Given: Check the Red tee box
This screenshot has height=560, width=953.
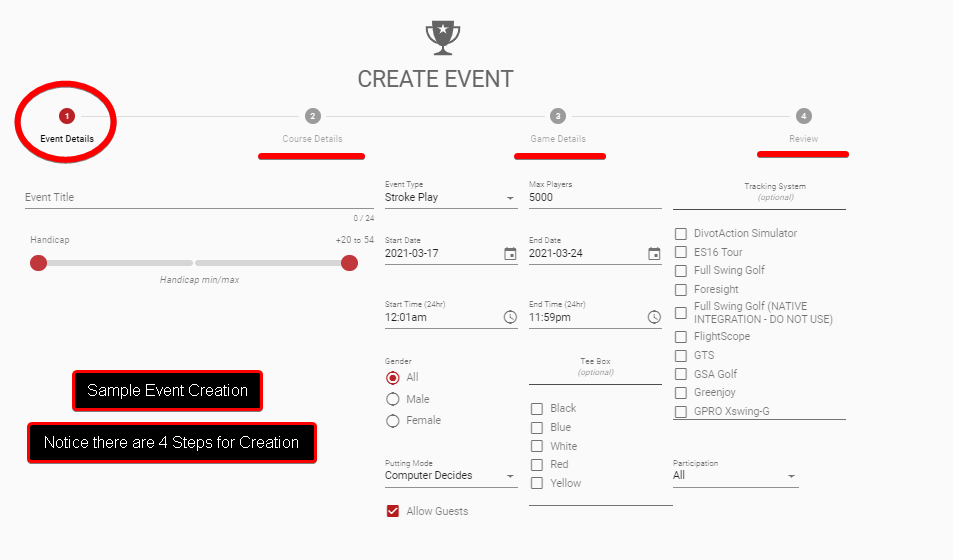Looking at the screenshot, I should pyautogui.click(x=537, y=465).
